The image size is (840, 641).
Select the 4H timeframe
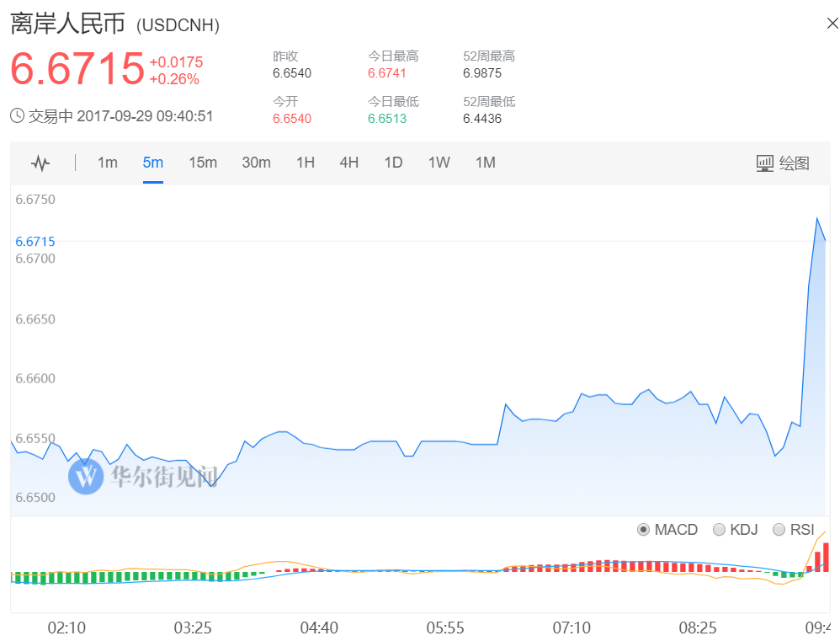[349, 163]
